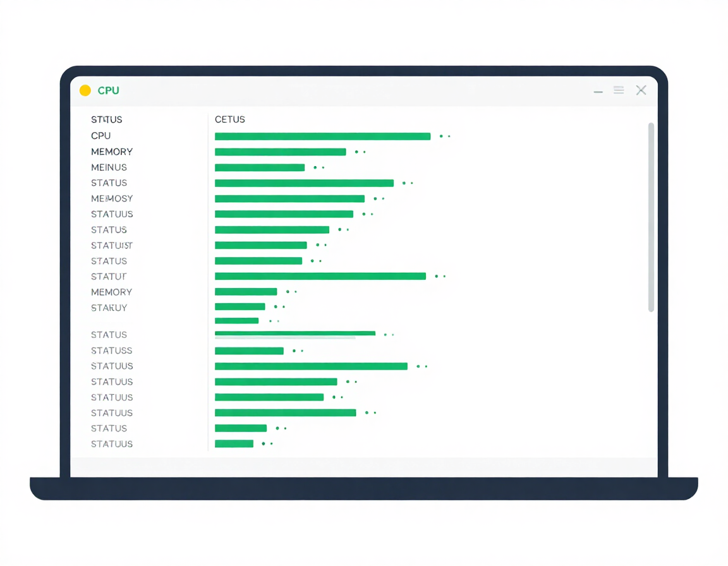
Task: Click the vertical scrollbar thumb on the right
Action: pos(651,217)
